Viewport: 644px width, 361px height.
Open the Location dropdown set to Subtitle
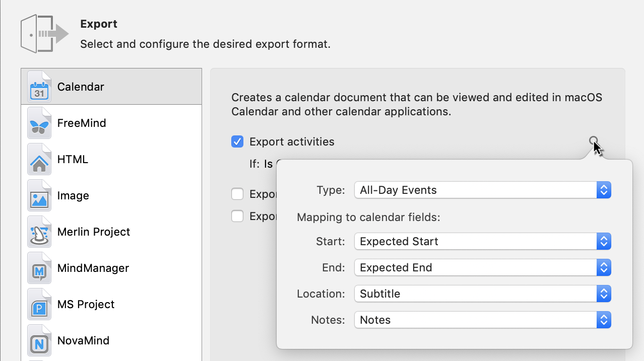click(603, 294)
